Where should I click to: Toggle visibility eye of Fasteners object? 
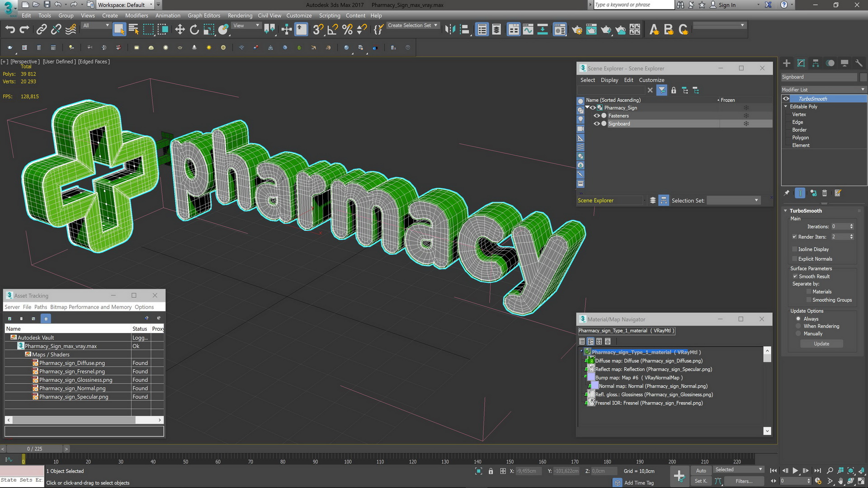[596, 116]
